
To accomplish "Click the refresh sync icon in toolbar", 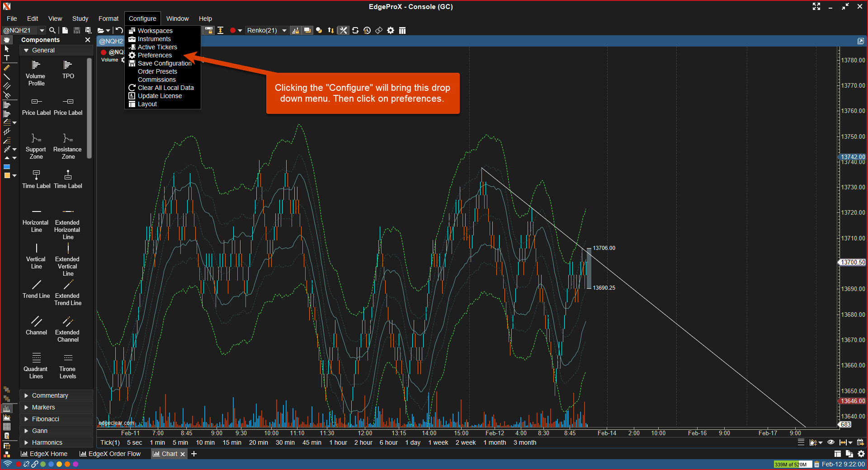I will (x=355, y=30).
